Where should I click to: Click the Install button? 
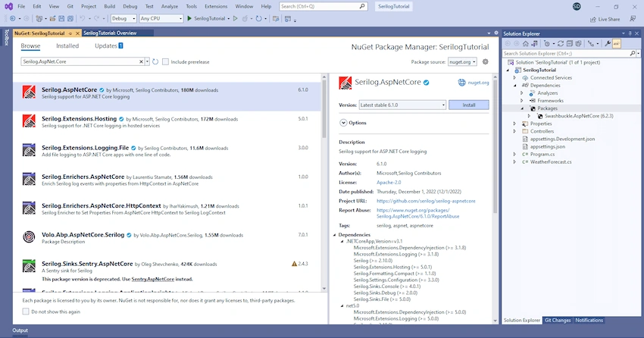tap(469, 105)
